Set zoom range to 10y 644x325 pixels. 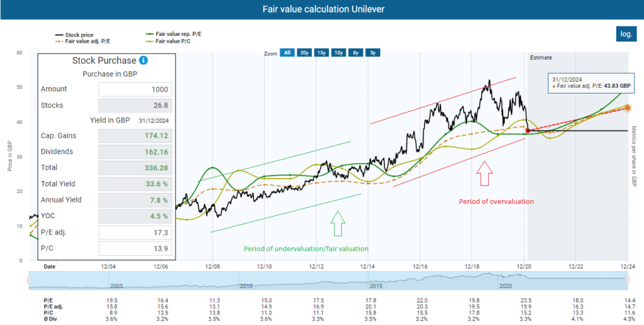coord(339,53)
